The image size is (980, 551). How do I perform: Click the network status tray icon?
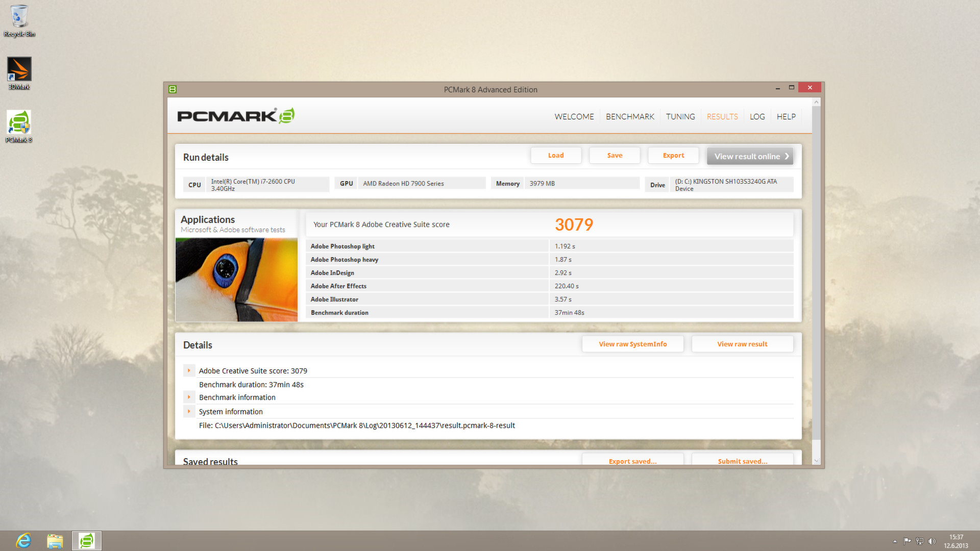pos(919,541)
